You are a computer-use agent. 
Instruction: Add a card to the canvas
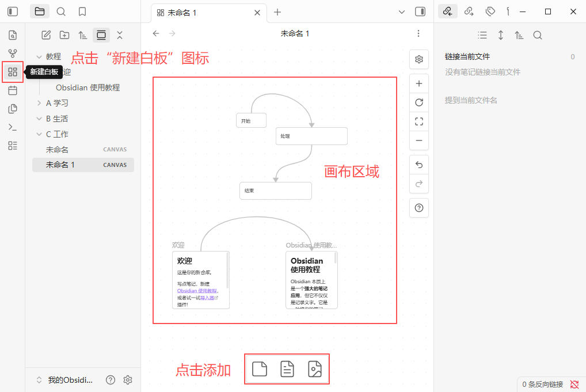260,369
